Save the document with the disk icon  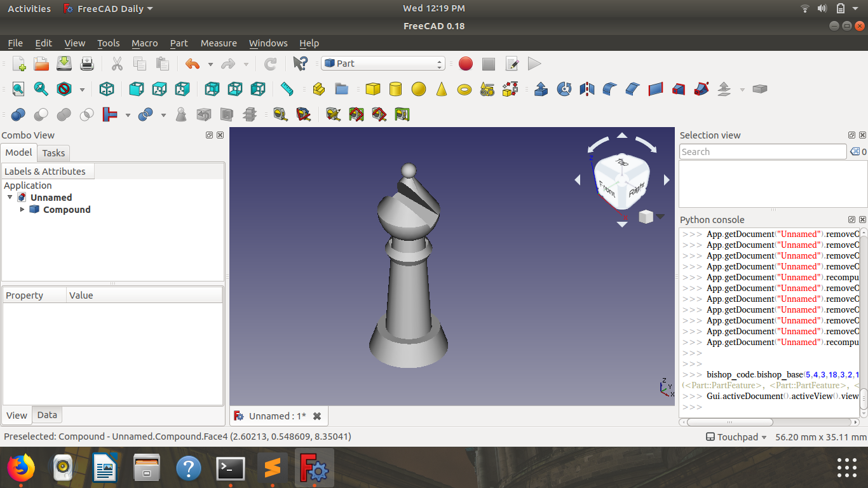(64, 64)
